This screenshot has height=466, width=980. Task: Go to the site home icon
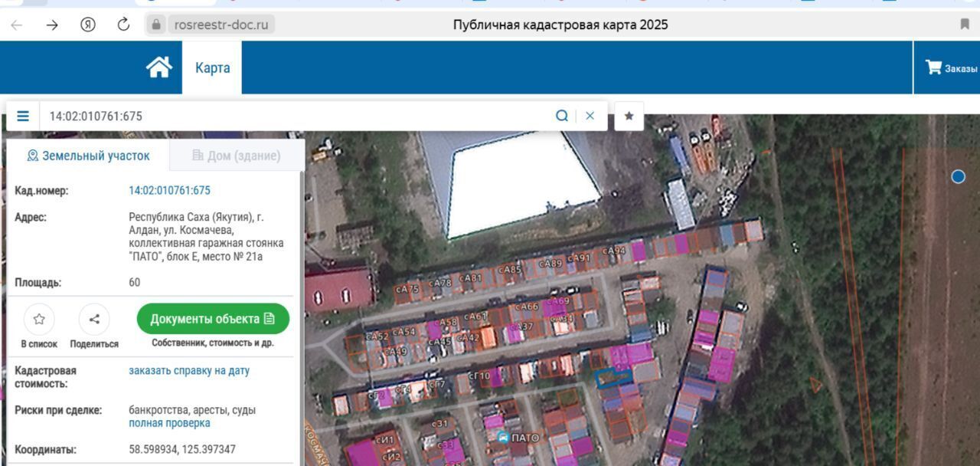[159, 67]
